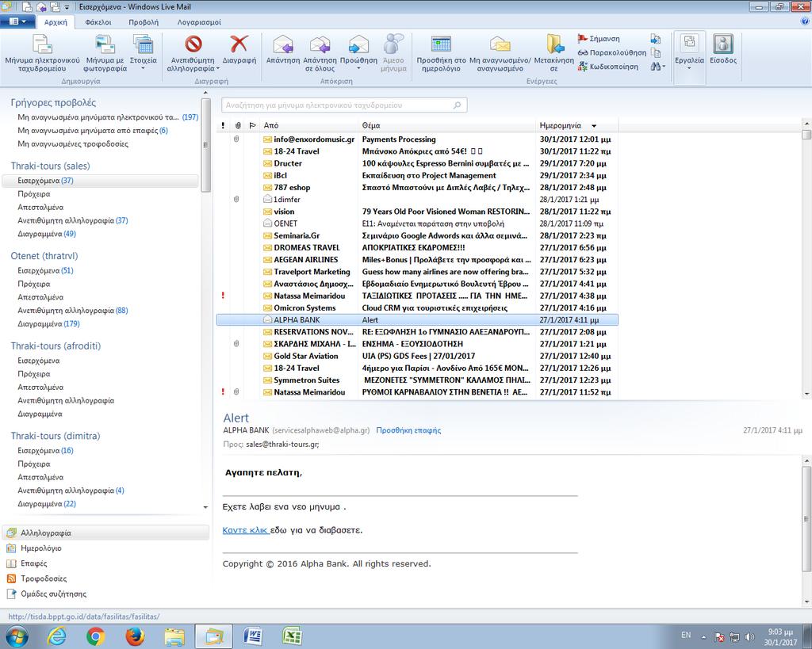The height and width of the screenshot is (649, 812).
Task: Open Quick Access Toolbar customize dropdown
Action: tap(67, 7)
